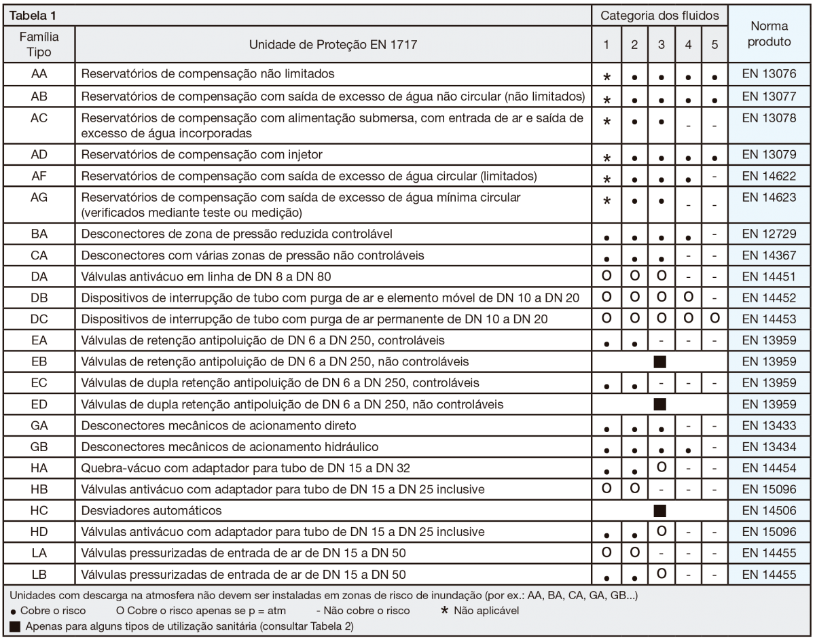Viewport: 815px width, 644px height.
Task: Click norm cell EN 14451
Action: click(769, 276)
